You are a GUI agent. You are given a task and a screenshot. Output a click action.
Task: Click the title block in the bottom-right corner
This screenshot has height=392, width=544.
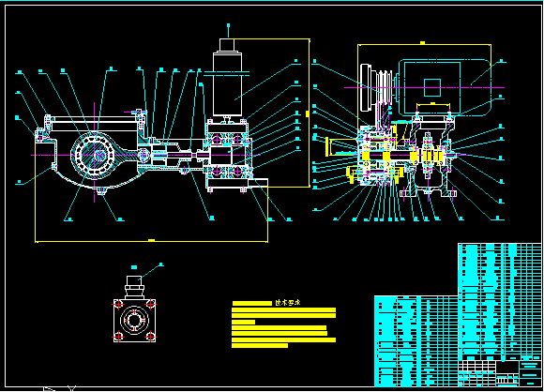point(500,373)
